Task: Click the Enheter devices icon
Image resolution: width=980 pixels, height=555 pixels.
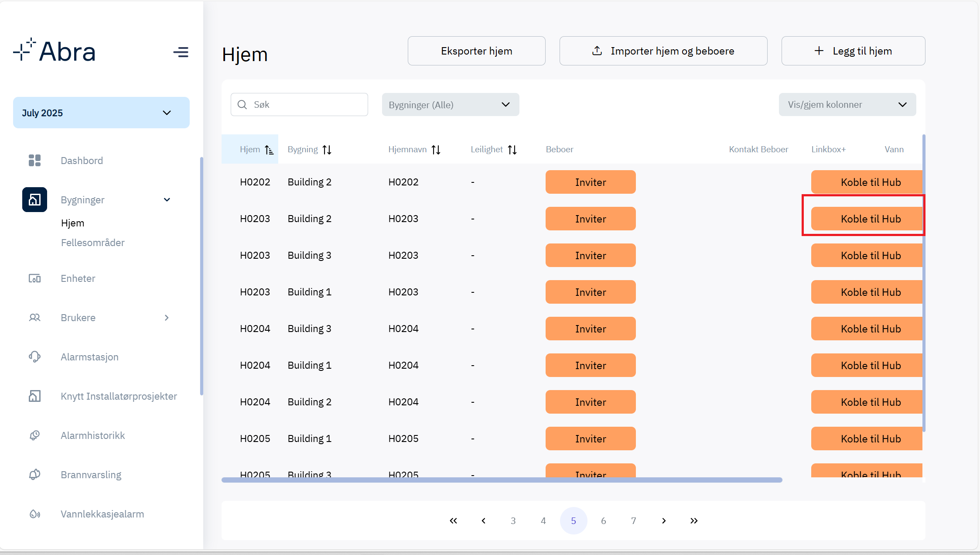Action: click(34, 278)
